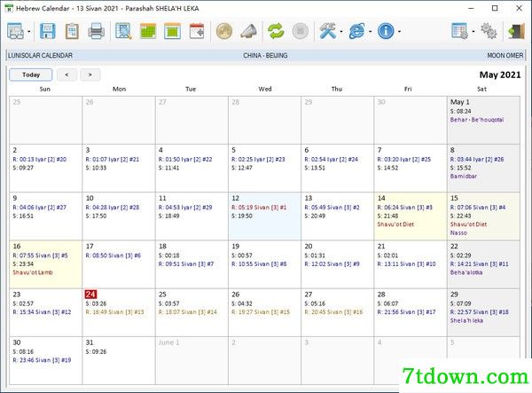Select the greyed June 1 cell

click(192, 360)
